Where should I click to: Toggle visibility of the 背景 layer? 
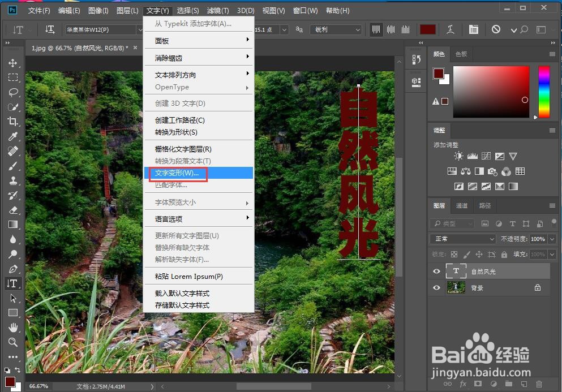click(x=436, y=288)
